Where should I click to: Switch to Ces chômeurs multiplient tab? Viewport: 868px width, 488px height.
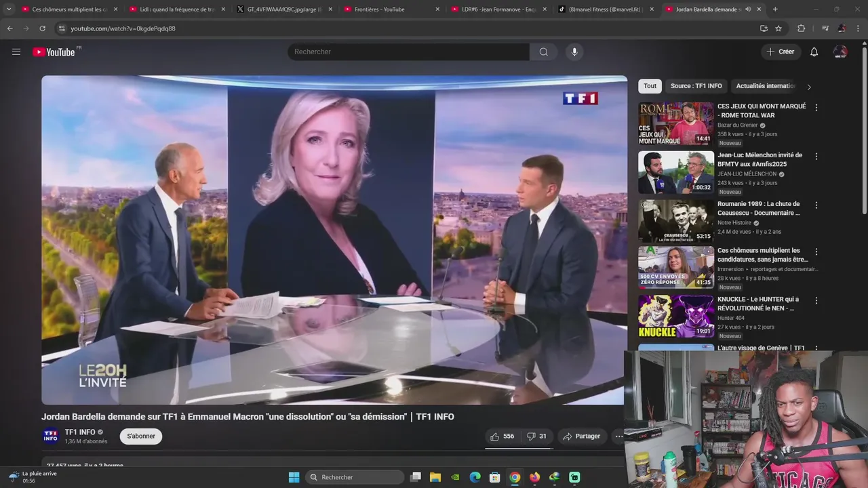pyautogui.click(x=69, y=9)
